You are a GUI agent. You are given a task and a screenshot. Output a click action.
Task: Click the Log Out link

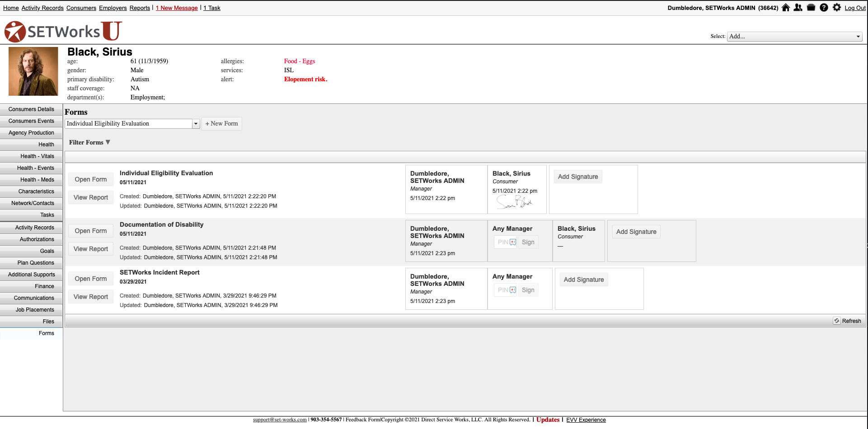pyautogui.click(x=855, y=8)
